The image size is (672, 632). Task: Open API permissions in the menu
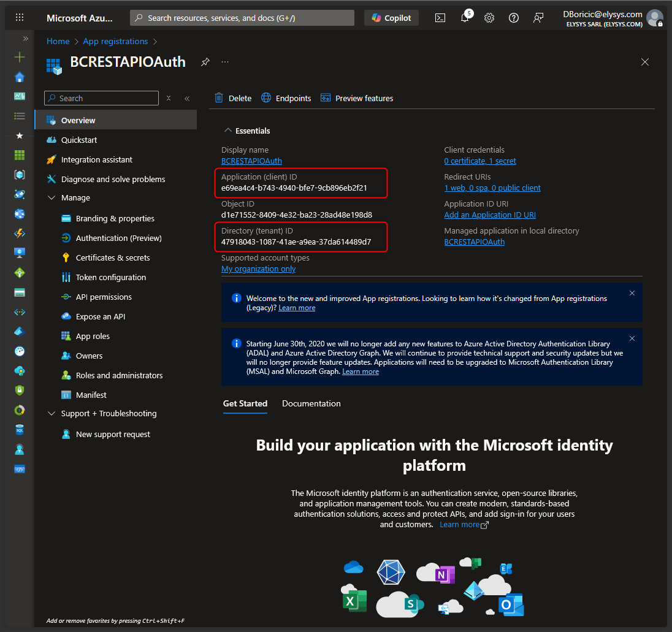[x=104, y=297]
